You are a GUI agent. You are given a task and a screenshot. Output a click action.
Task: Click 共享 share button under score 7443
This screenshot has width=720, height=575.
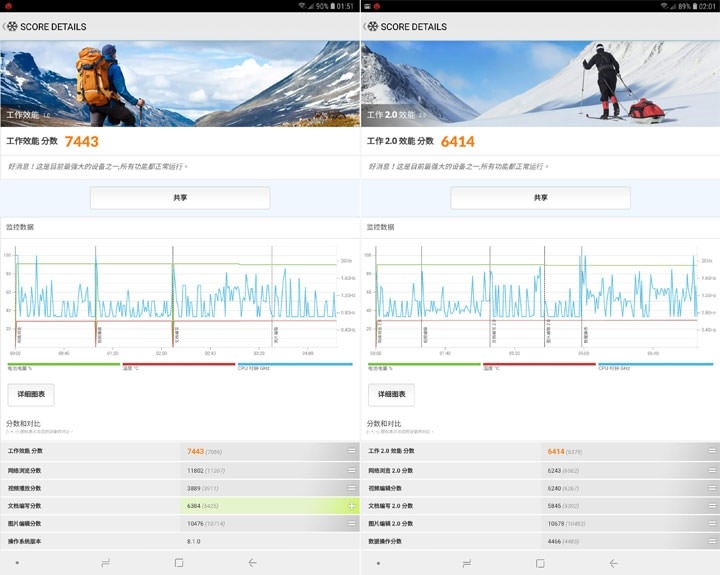180,198
